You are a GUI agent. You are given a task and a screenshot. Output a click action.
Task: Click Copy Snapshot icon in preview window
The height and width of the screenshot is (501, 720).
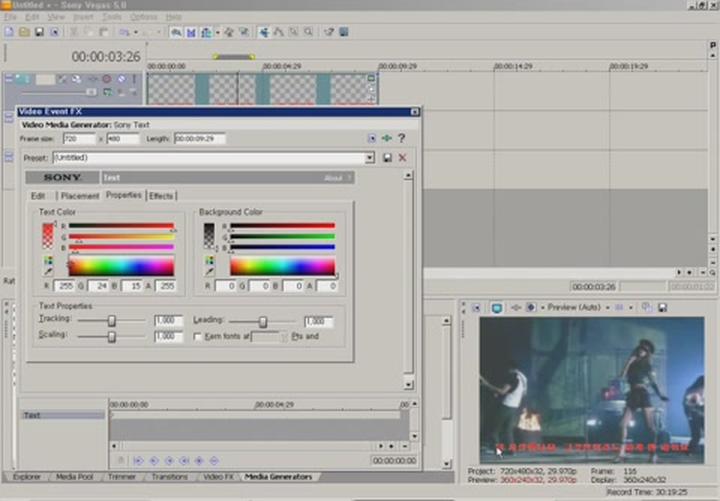click(x=647, y=308)
